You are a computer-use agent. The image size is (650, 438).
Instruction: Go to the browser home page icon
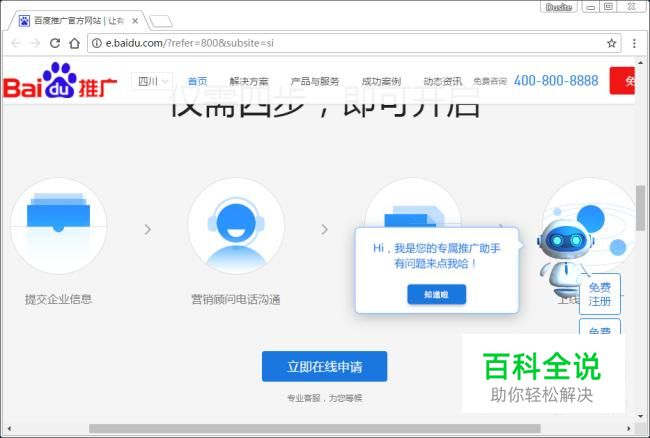(x=75, y=43)
